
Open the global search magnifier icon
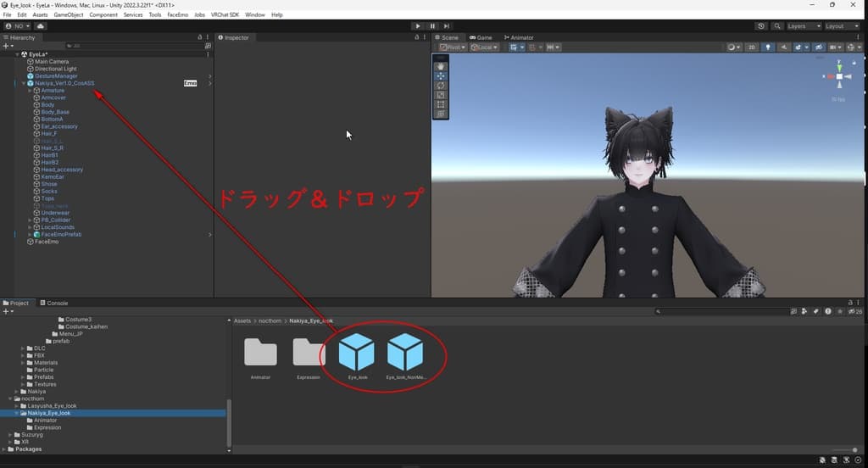click(x=777, y=26)
